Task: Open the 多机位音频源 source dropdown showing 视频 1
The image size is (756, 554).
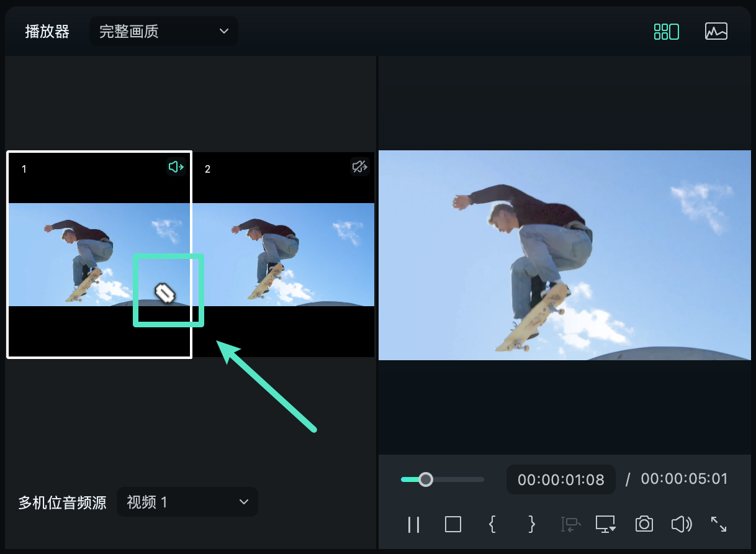Action: pos(187,502)
